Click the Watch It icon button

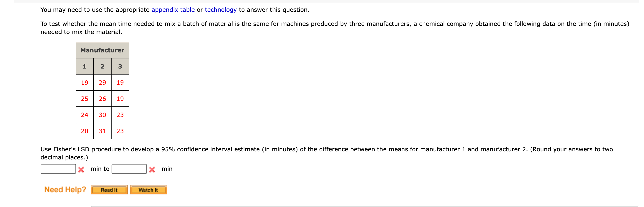148,190
